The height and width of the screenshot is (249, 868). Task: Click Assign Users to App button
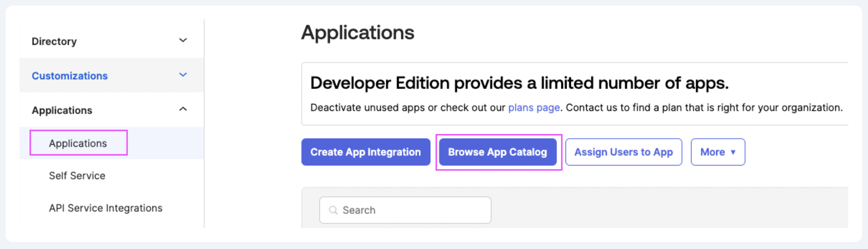(x=623, y=152)
